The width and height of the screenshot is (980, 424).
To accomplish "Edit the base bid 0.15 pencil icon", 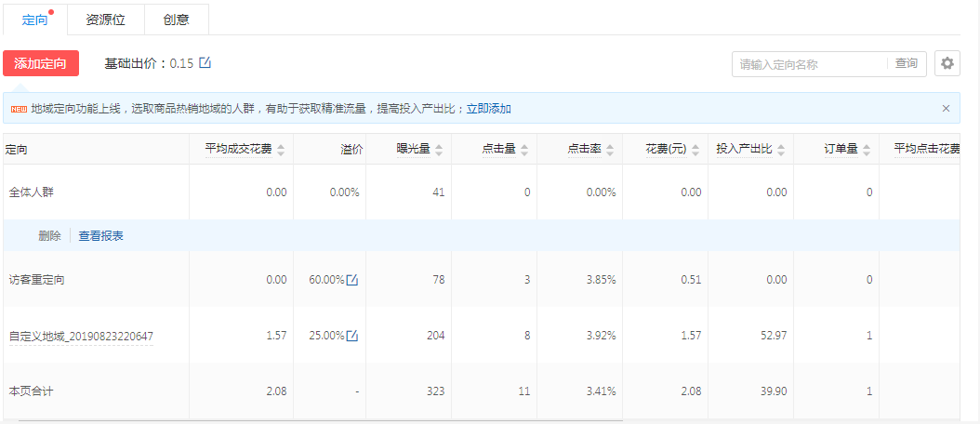I will pyautogui.click(x=205, y=63).
